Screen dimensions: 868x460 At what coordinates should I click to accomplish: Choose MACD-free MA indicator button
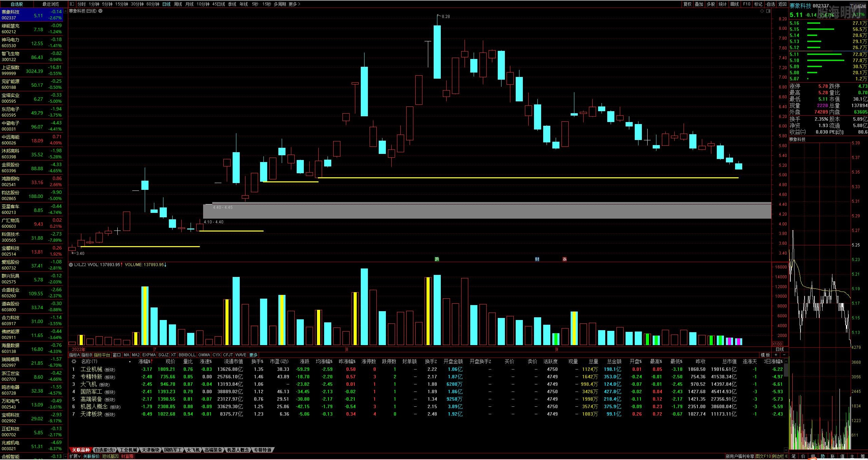pos(126,355)
